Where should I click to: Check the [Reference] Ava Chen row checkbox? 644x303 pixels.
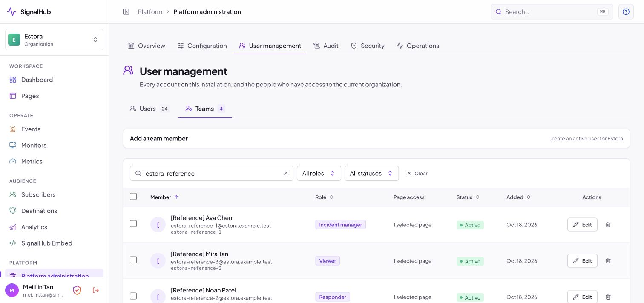[x=133, y=223]
